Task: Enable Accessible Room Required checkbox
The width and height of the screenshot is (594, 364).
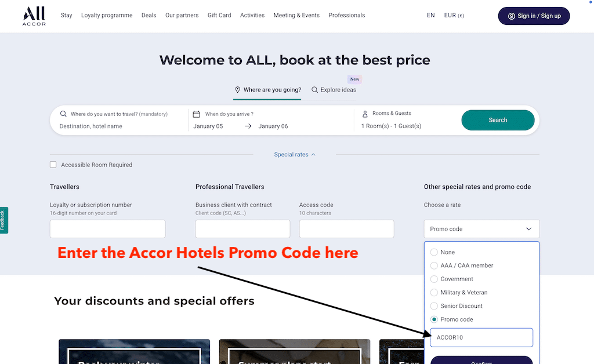Action: pos(53,165)
